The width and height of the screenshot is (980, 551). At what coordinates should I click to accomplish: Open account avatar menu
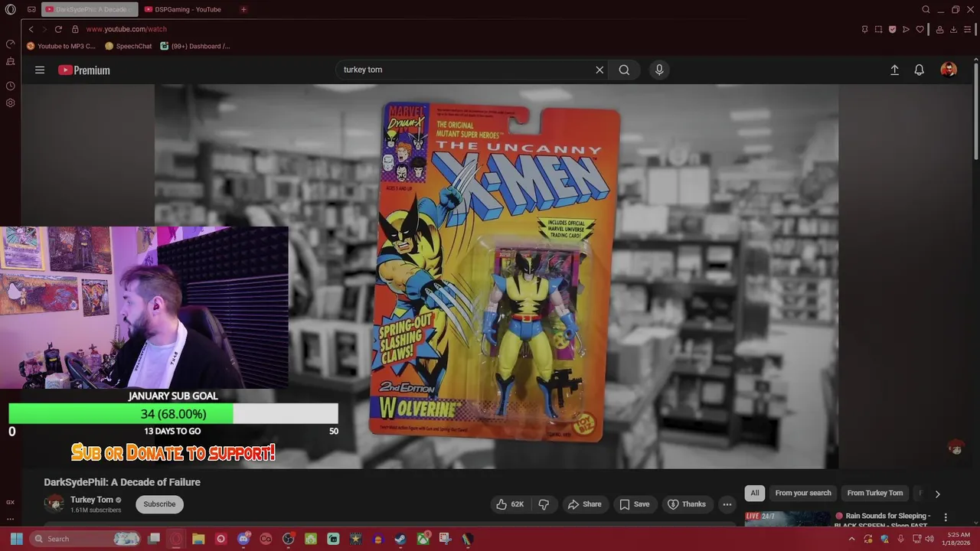tap(949, 70)
